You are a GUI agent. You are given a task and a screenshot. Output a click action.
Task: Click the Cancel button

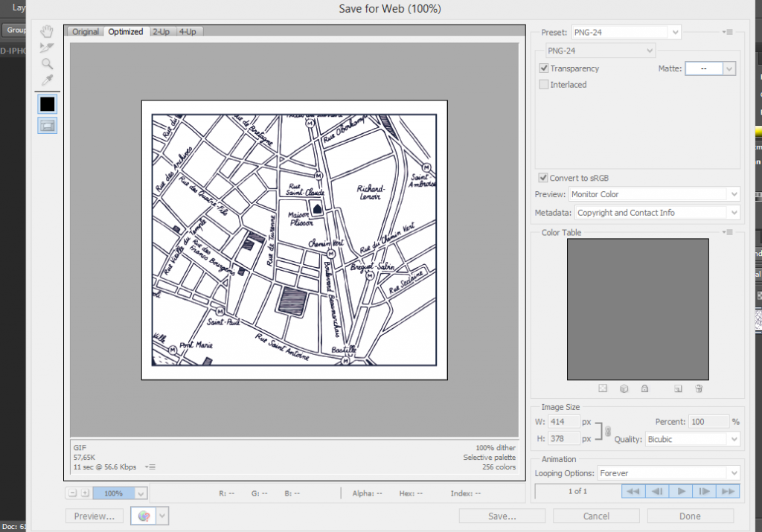pyautogui.click(x=596, y=516)
